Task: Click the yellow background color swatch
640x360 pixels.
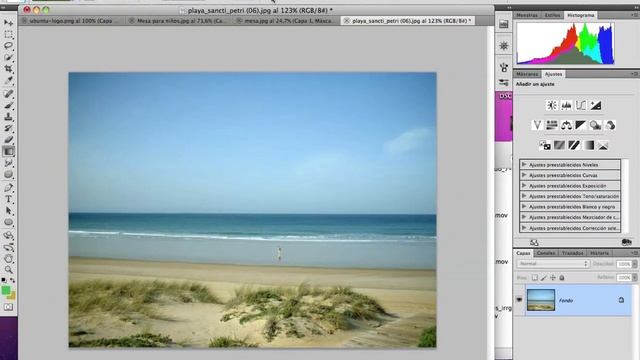Action: [x=12, y=295]
